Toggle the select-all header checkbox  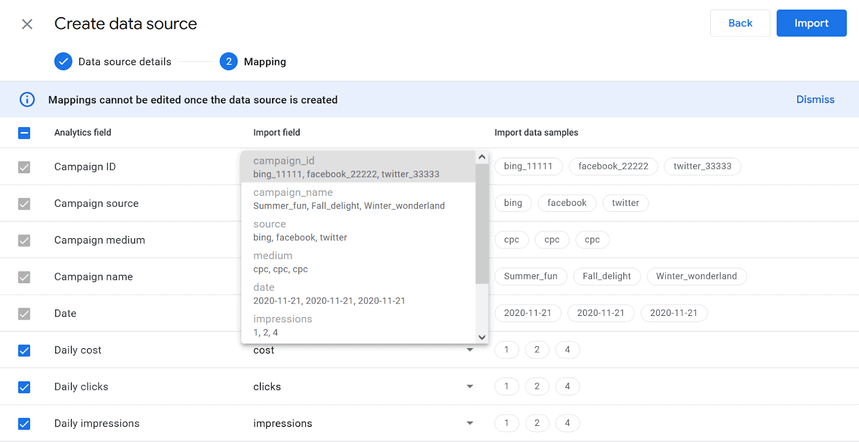[x=24, y=133]
